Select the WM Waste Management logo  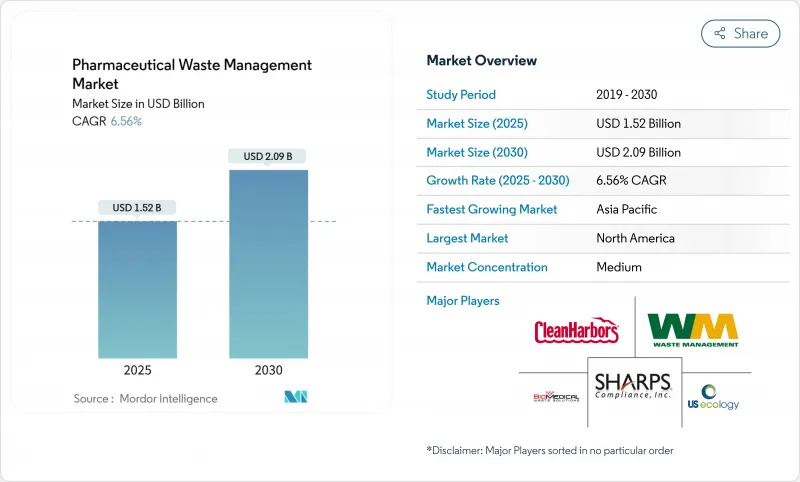(x=693, y=330)
